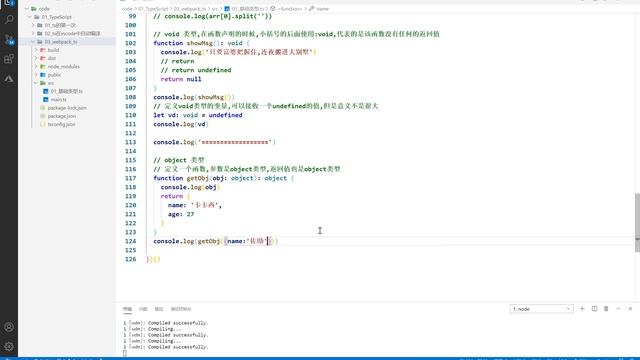Switch to the 输出 panel tab
This screenshot has width=640, height=360.
(159, 309)
